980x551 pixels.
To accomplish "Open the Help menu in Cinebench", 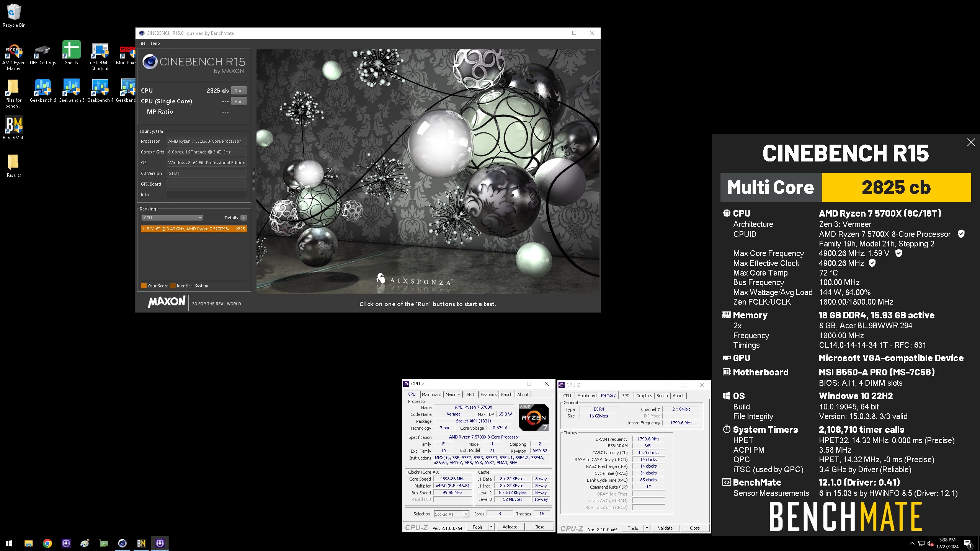I will pos(155,43).
